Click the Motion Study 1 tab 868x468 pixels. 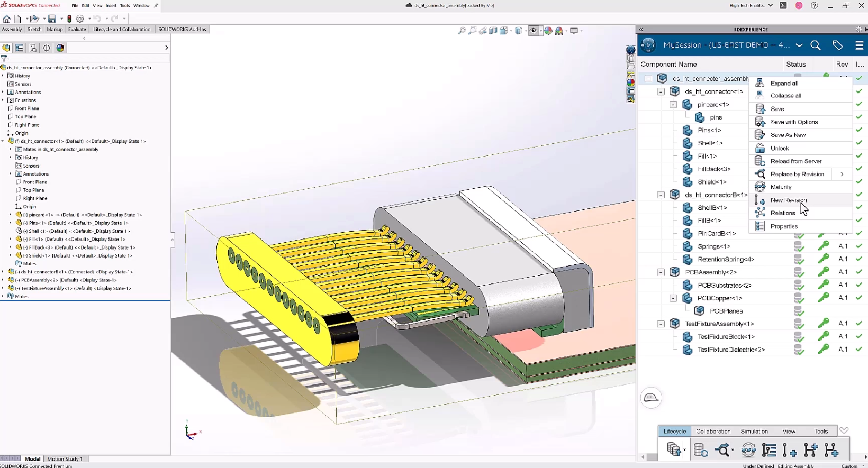click(x=65, y=459)
